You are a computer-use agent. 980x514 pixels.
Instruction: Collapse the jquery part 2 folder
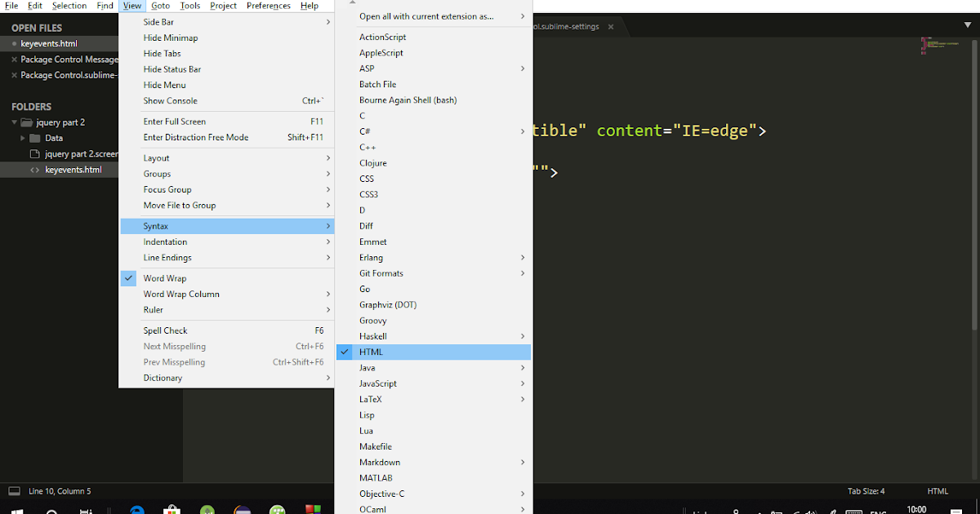[14, 122]
